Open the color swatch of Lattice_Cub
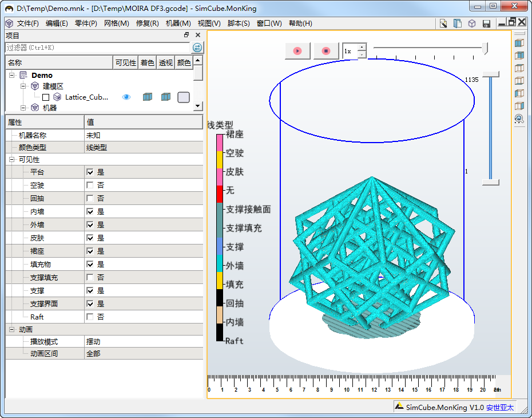Viewport: 532px width, 418px height. point(184,97)
